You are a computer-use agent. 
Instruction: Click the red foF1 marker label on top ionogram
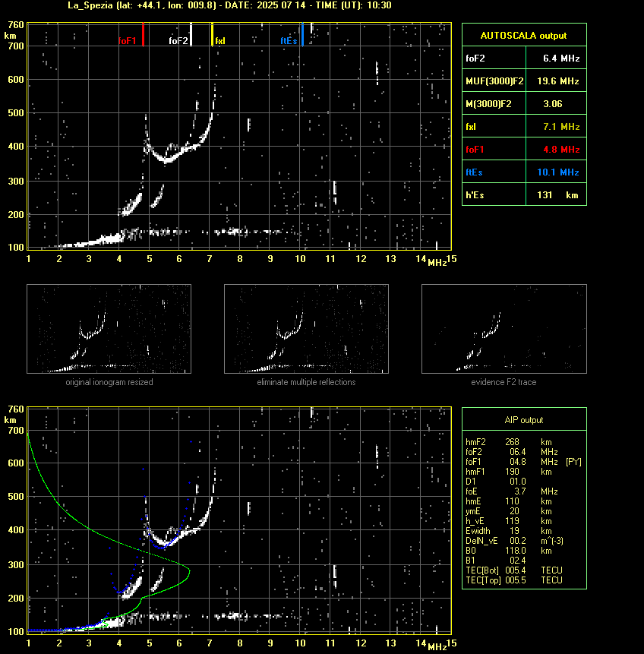(128, 41)
